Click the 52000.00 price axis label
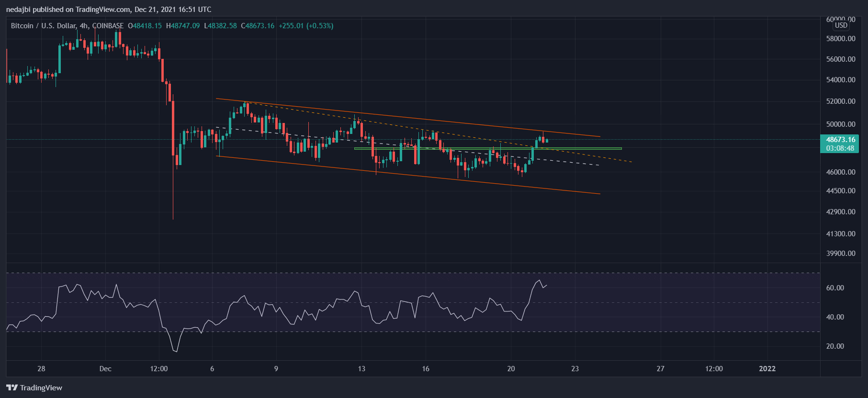This screenshot has width=868, height=398. 841,101
